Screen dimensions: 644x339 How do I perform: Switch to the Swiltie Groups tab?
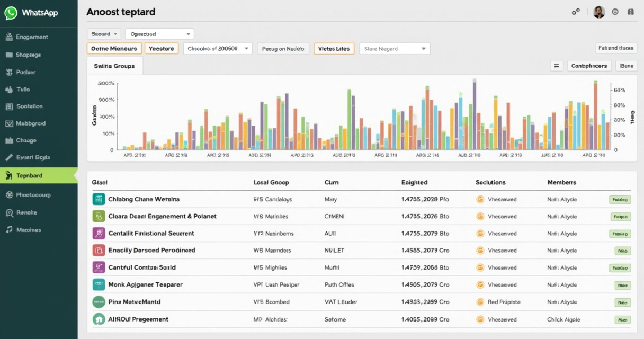(x=114, y=66)
